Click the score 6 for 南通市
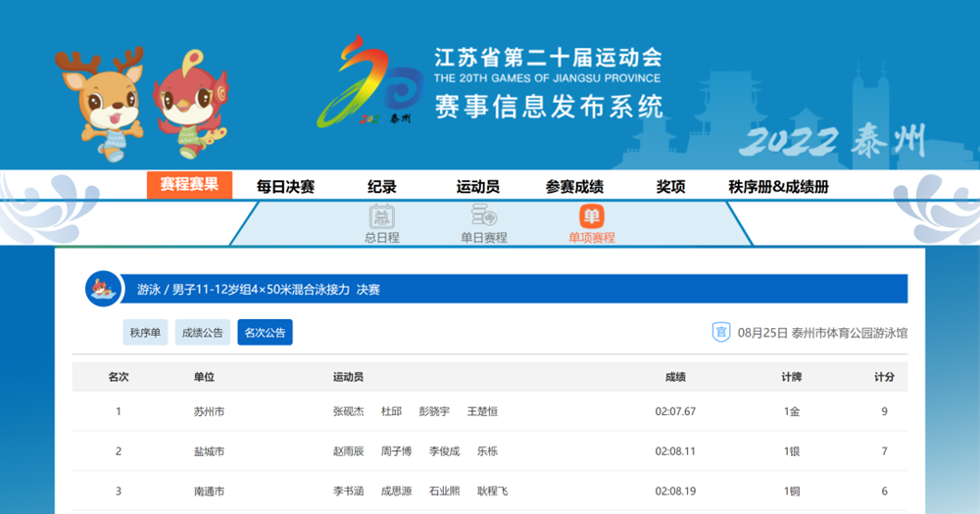Viewport: 980px width, 514px height. [x=884, y=491]
